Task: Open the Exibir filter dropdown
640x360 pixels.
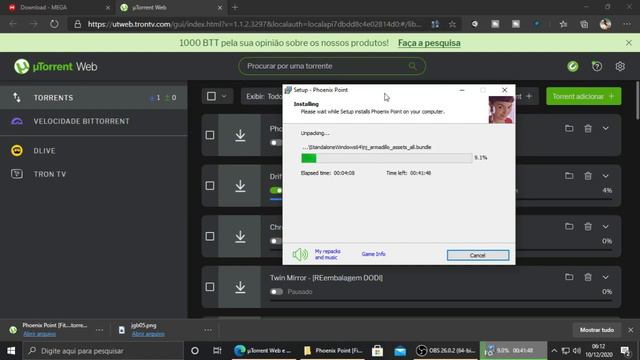Action: [x=262, y=96]
